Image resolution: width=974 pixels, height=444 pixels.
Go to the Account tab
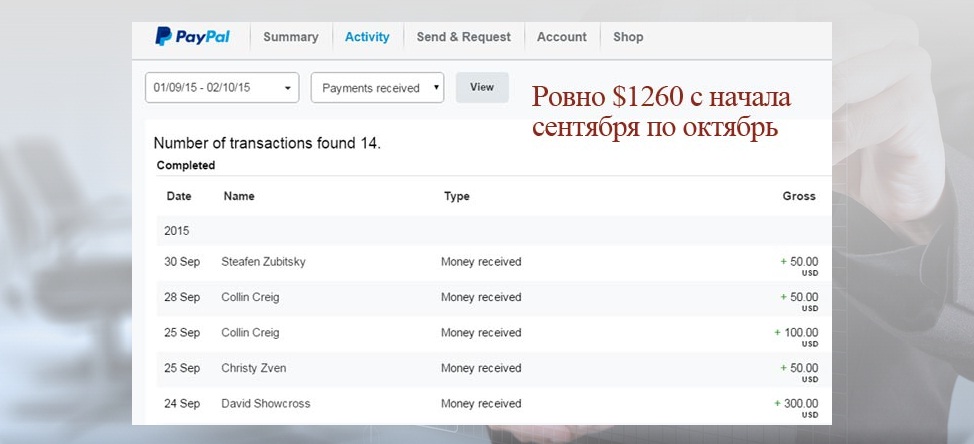pos(561,37)
